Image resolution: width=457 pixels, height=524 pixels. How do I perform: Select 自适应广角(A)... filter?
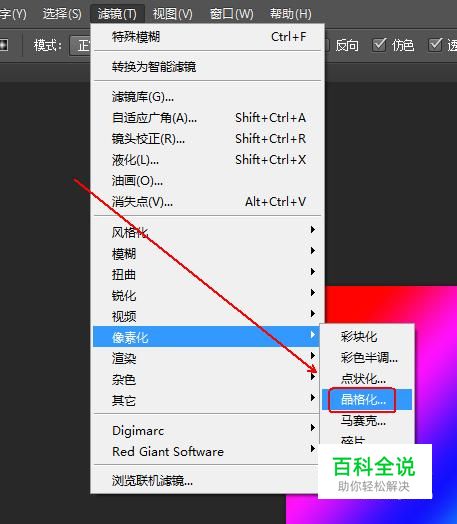pyautogui.click(x=207, y=118)
